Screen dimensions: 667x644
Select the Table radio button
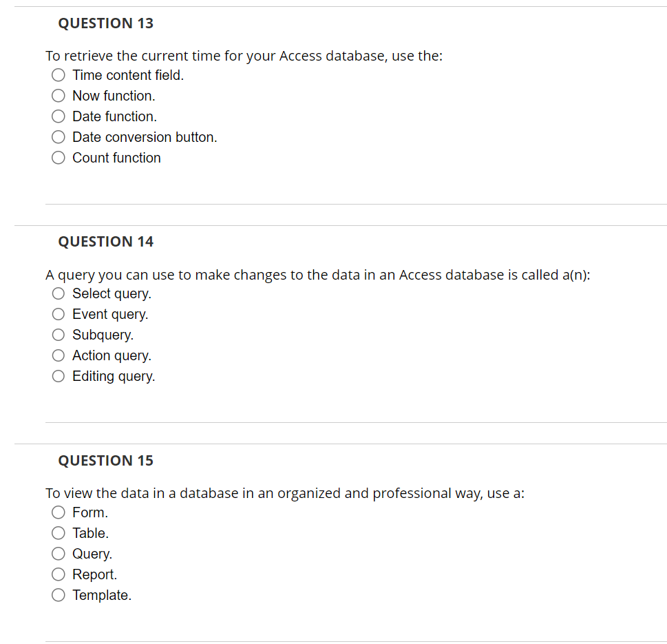click(58, 532)
